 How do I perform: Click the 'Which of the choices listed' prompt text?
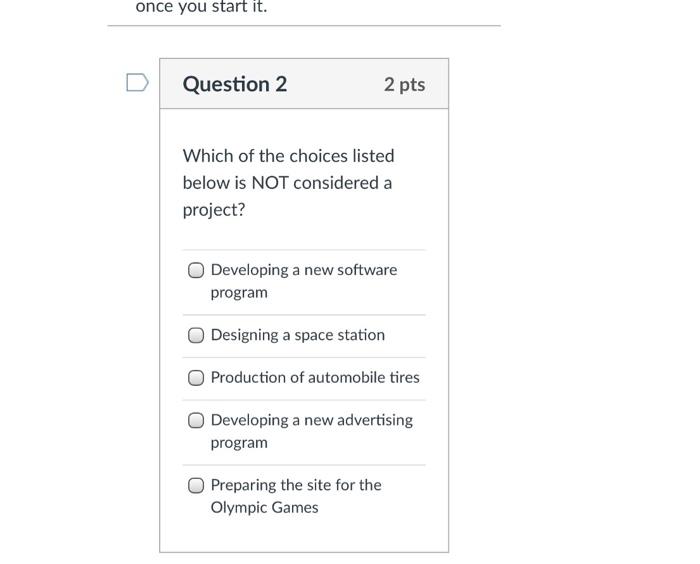[x=288, y=156]
